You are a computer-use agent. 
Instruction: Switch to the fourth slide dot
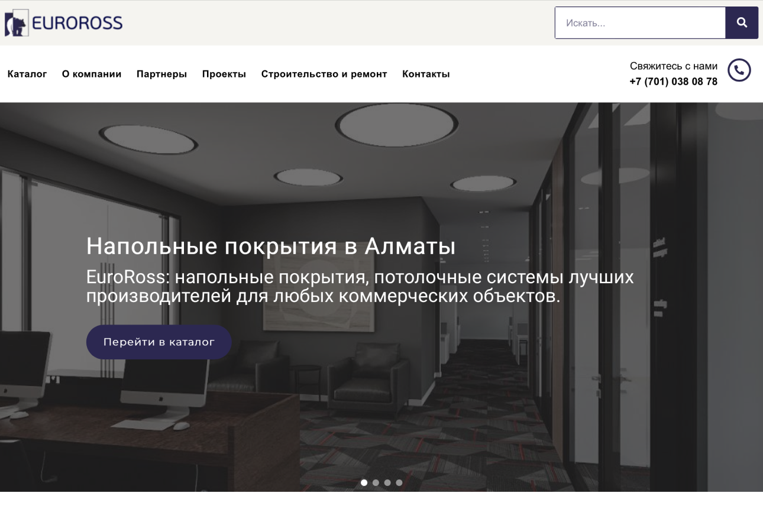click(x=399, y=482)
